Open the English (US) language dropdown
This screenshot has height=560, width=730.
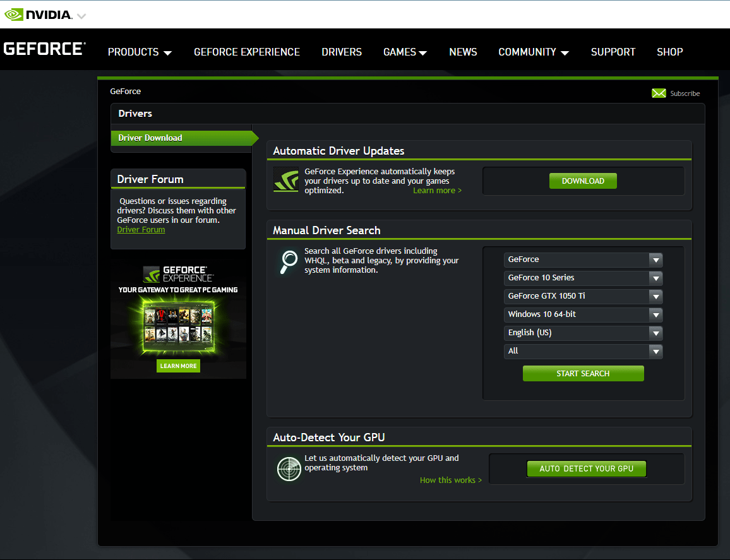(x=583, y=333)
